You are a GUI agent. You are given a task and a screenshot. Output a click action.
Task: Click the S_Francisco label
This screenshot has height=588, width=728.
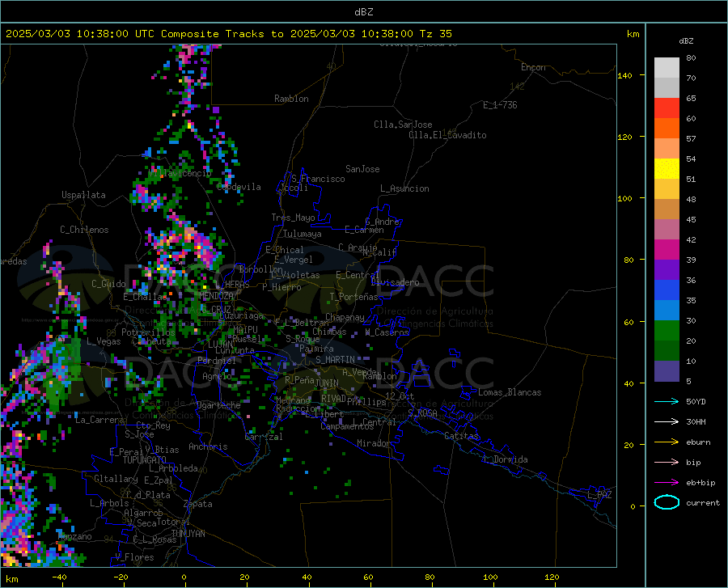coord(318,179)
